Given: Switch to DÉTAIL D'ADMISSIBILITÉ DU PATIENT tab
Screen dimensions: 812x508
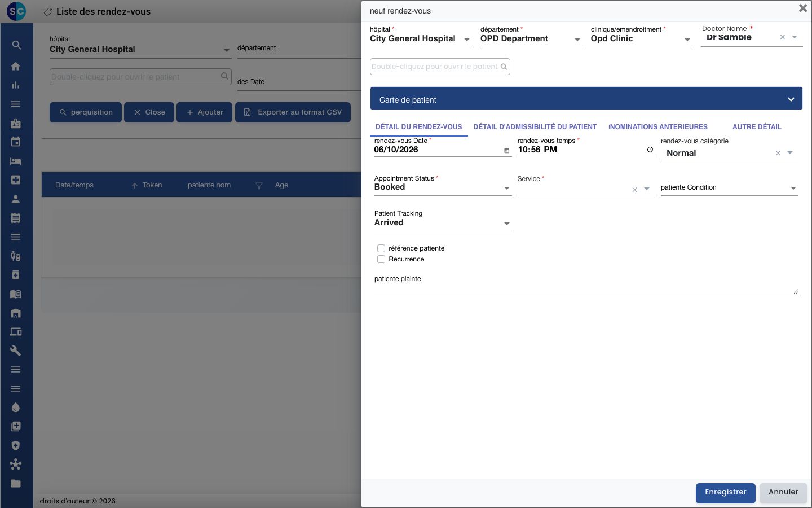Looking at the screenshot, I should click(x=535, y=127).
